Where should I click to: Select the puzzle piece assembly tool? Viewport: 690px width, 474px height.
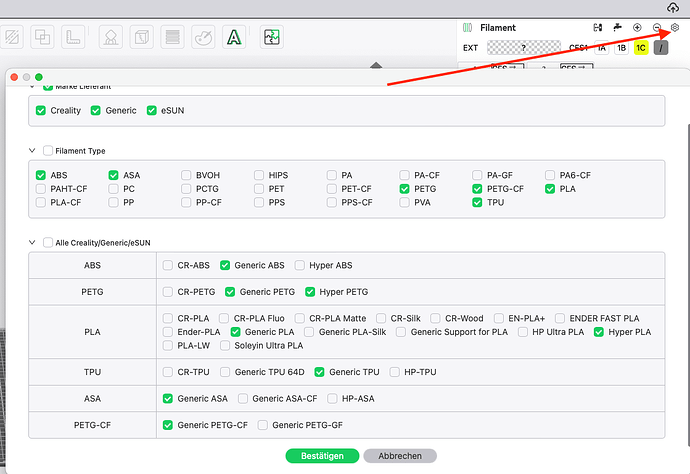pos(272,37)
